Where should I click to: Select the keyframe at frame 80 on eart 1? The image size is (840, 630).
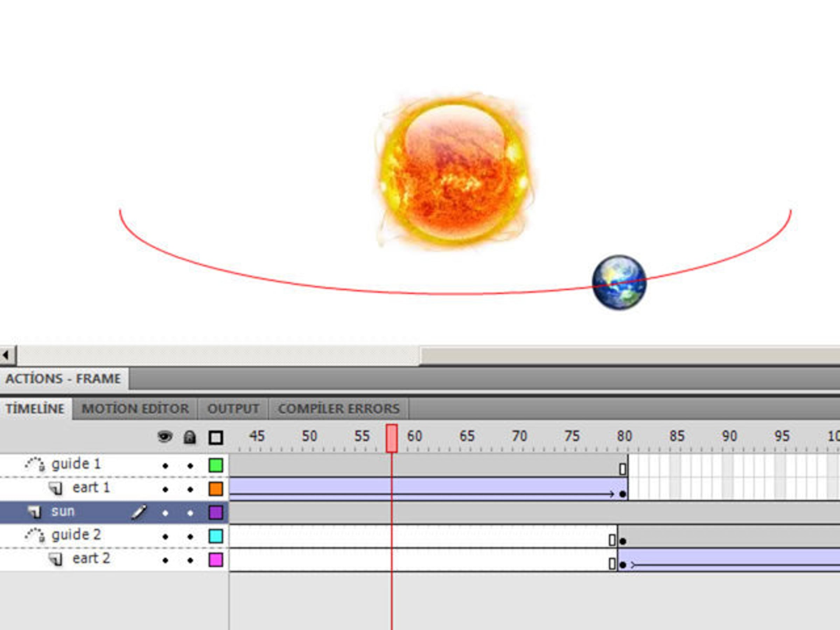622,493
